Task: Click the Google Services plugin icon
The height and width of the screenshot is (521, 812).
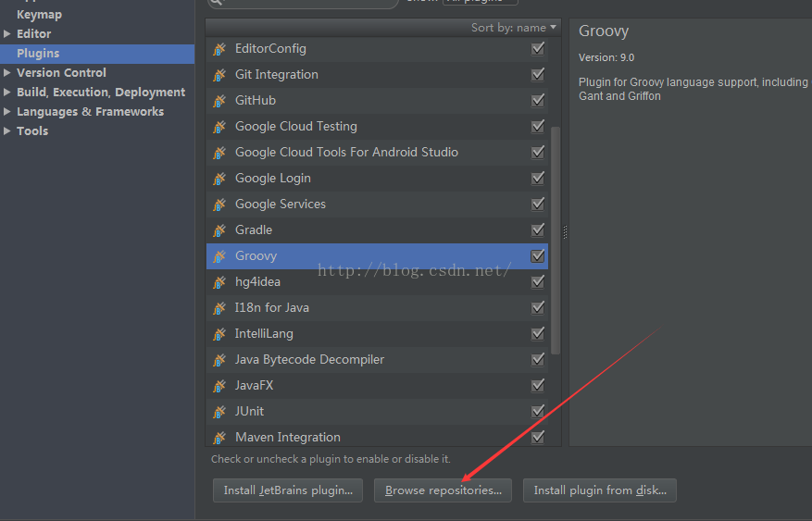Action: [219, 205]
